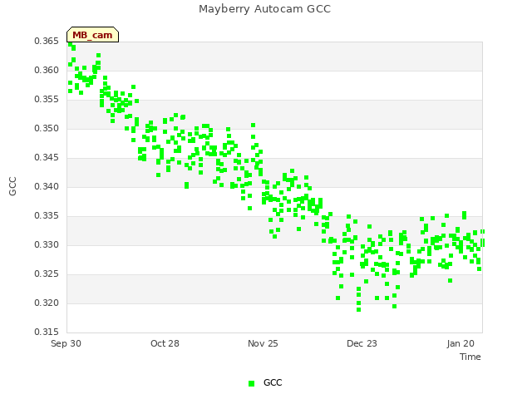Click the Time axis title
Viewport: 532px width, 399px height.
pyautogui.click(x=470, y=357)
